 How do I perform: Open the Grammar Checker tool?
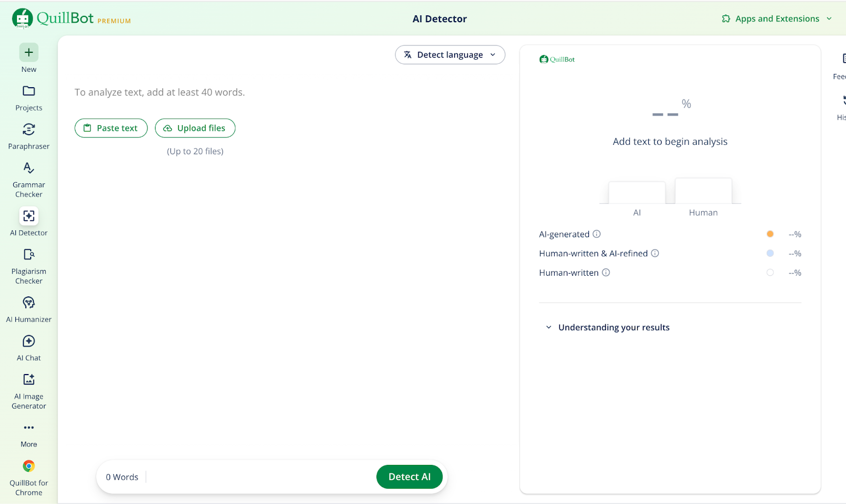click(x=29, y=168)
